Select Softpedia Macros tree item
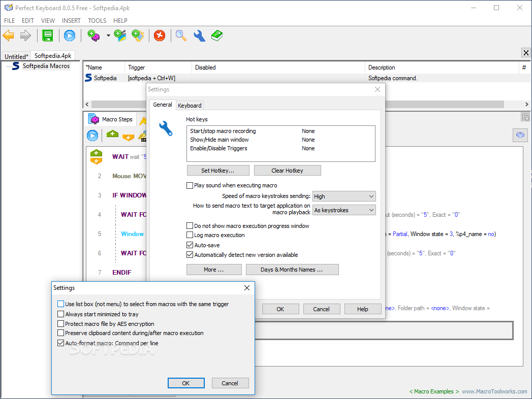 click(46, 66)
